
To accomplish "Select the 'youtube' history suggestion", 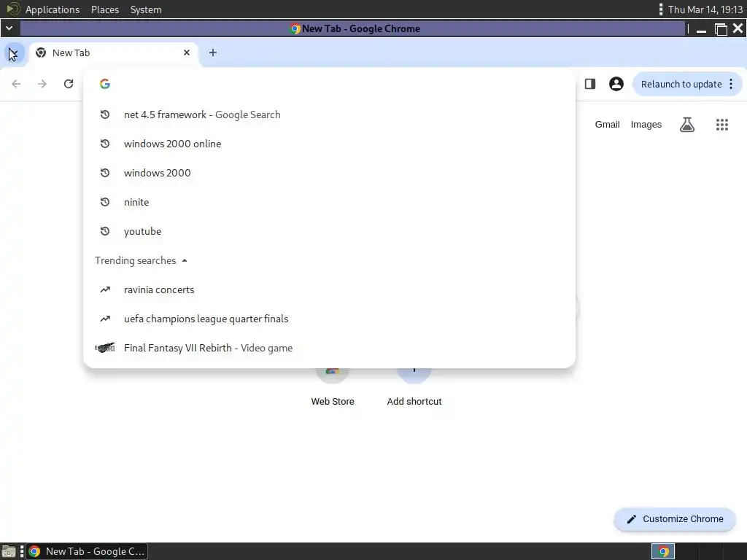I will [x=329, y=231].
